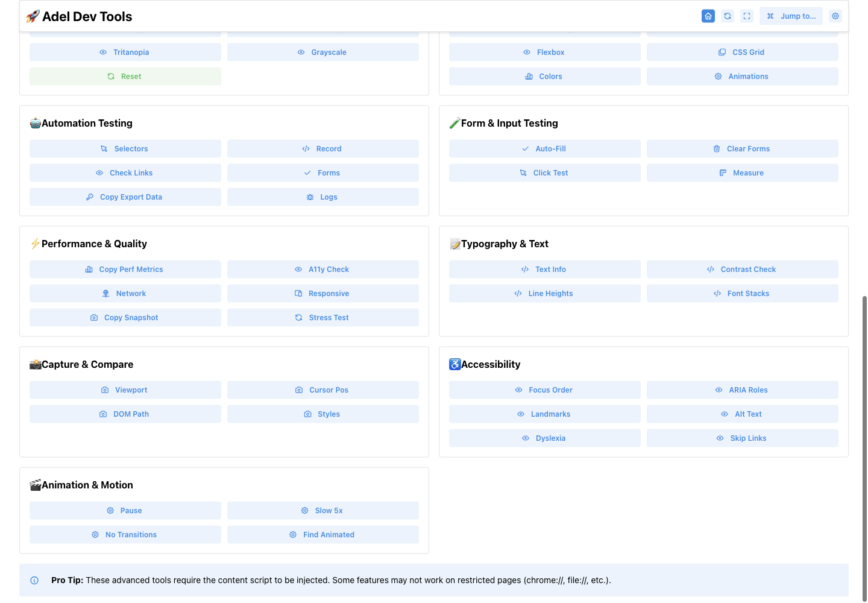Open the Jump to... menu

[791, 16]
